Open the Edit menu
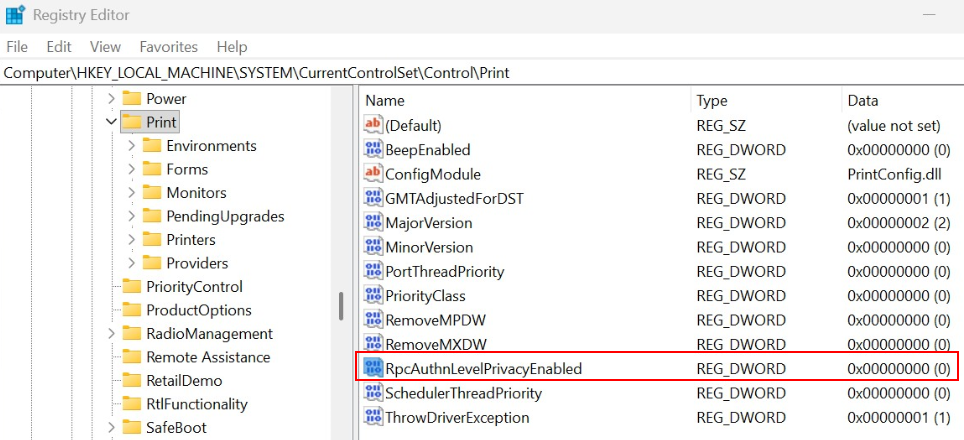 [59, 47]
